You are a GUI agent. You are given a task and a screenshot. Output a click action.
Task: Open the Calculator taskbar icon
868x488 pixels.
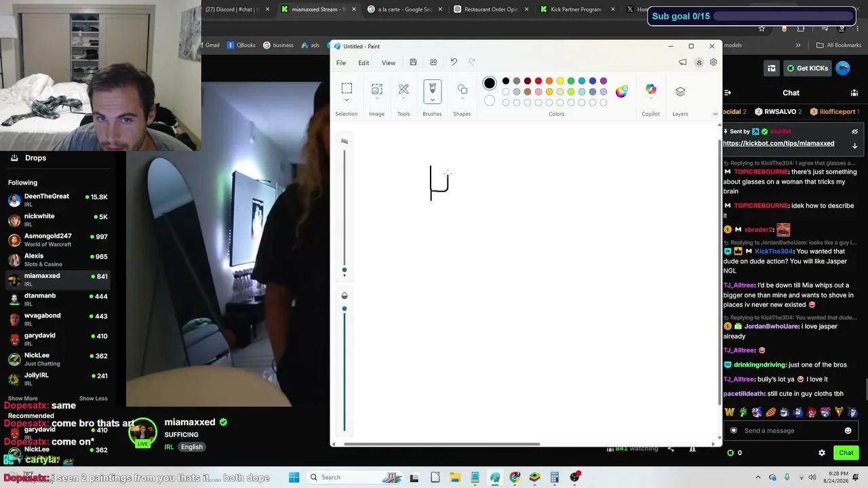pyautogui.click(x=555, y=477)
